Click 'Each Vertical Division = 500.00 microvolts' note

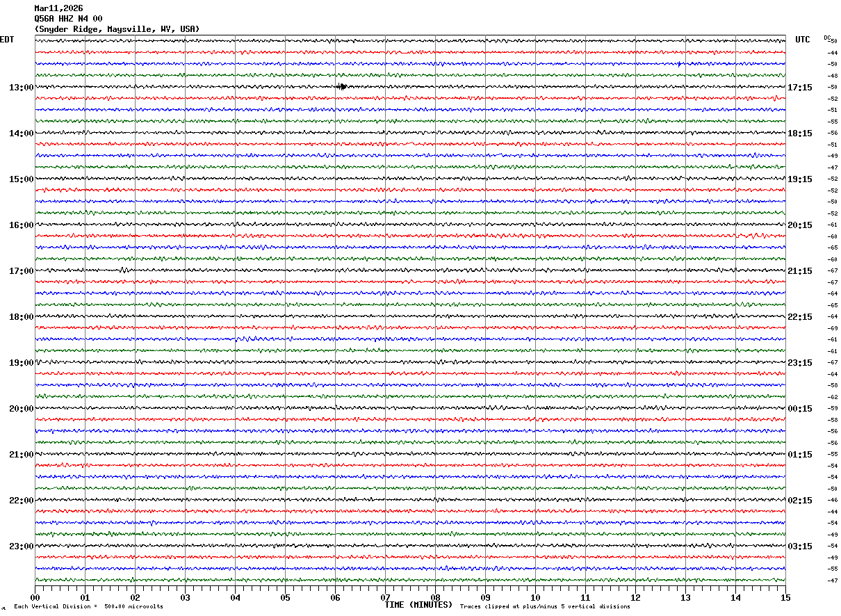point(88,607)
